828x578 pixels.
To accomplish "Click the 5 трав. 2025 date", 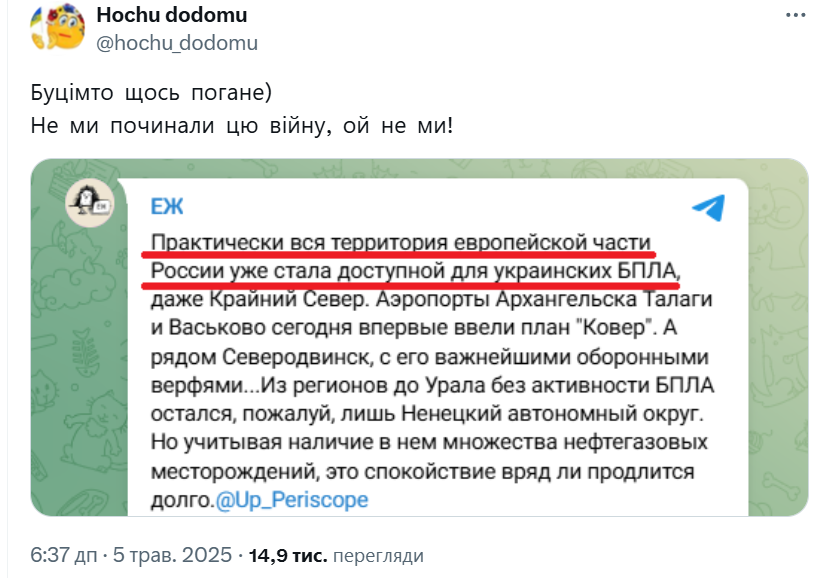I will point(180,555).
